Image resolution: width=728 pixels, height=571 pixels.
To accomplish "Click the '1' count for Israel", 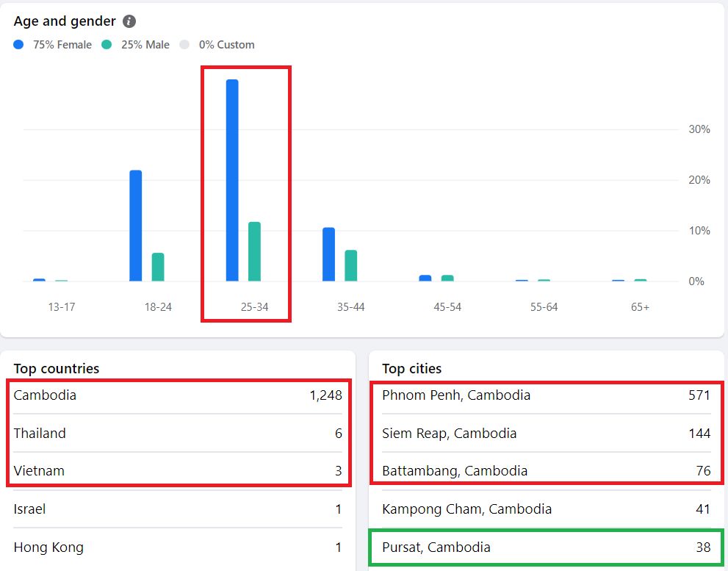I will point(339,509).
